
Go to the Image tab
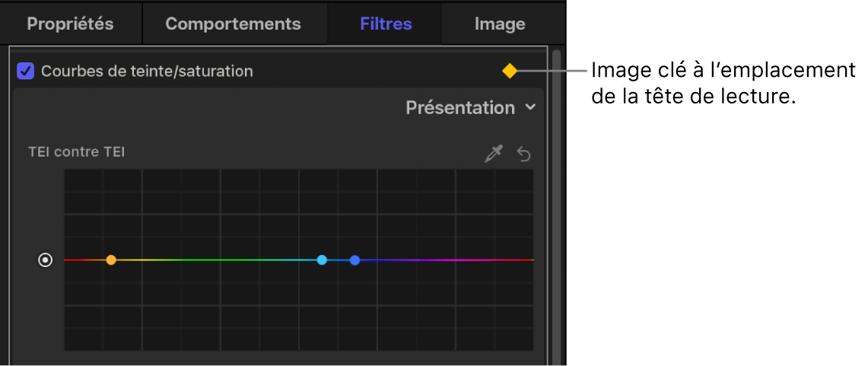(500, 24)
